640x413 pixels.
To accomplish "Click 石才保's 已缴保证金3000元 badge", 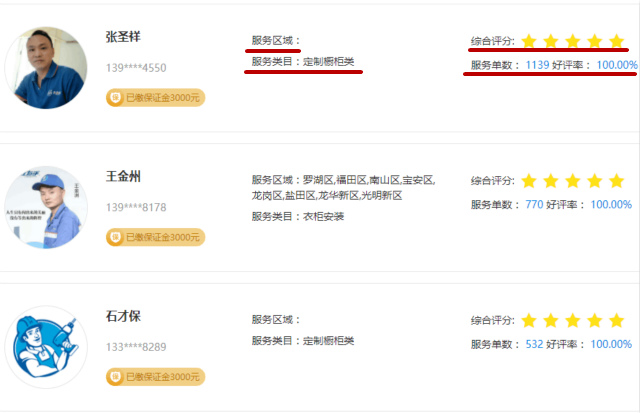I will (156, 377).
